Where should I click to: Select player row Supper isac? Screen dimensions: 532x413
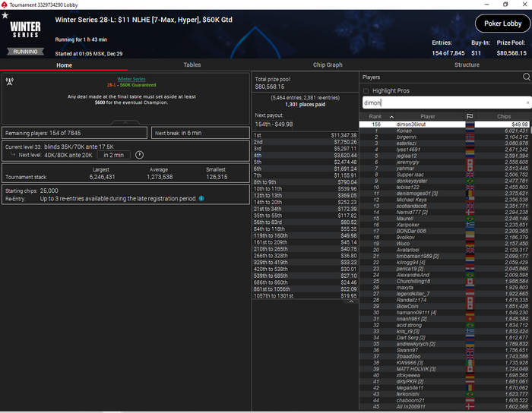point(444,175)
